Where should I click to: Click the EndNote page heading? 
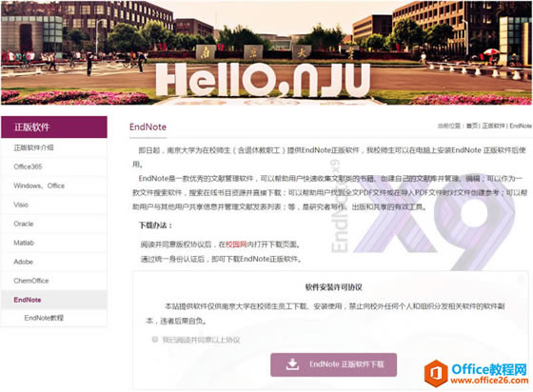coord(148,127)
